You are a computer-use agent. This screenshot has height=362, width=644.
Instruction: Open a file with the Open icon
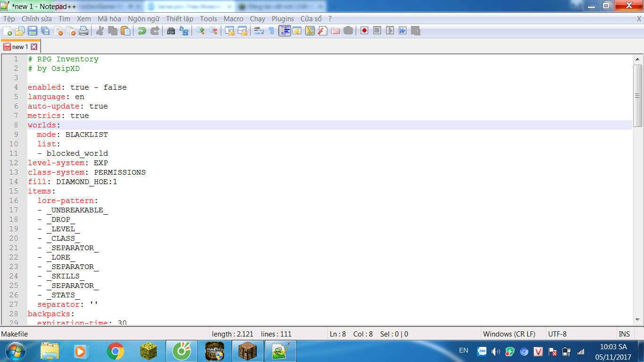[x=20, y=31]
